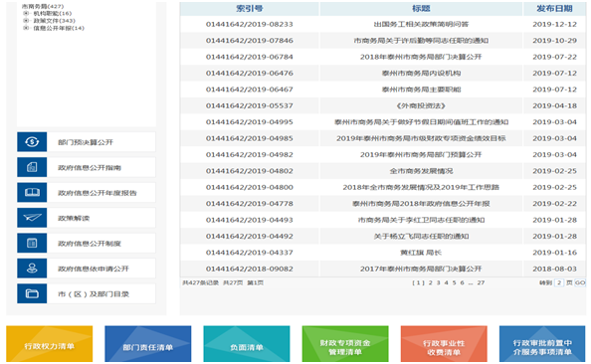Viewport: 591px width, 364px height.
Task: Click the 政府信息依申请公开 person icon
Action: [x=32, y=269]
